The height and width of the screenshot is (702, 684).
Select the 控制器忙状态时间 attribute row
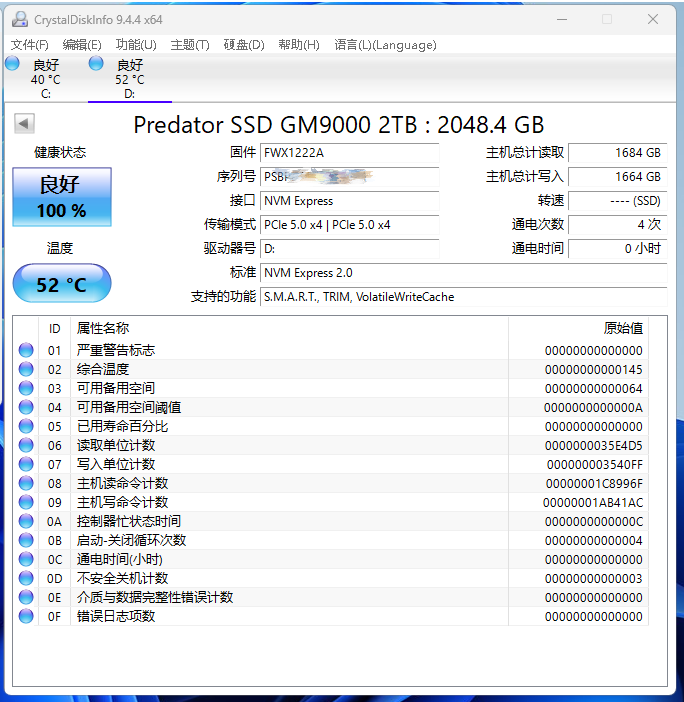click(x=331, y=522)
